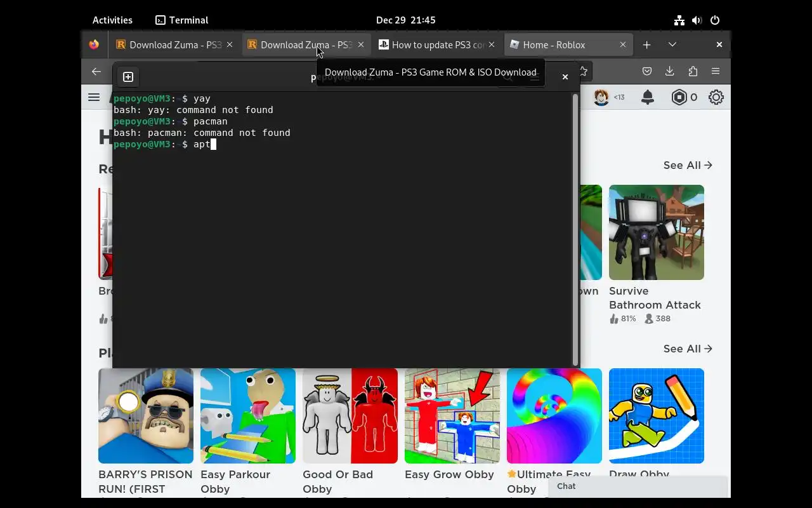Click terminal line 'bash: yay: command not found'
This screenshot has width=812, height=508.
click(x=193, y=110)
